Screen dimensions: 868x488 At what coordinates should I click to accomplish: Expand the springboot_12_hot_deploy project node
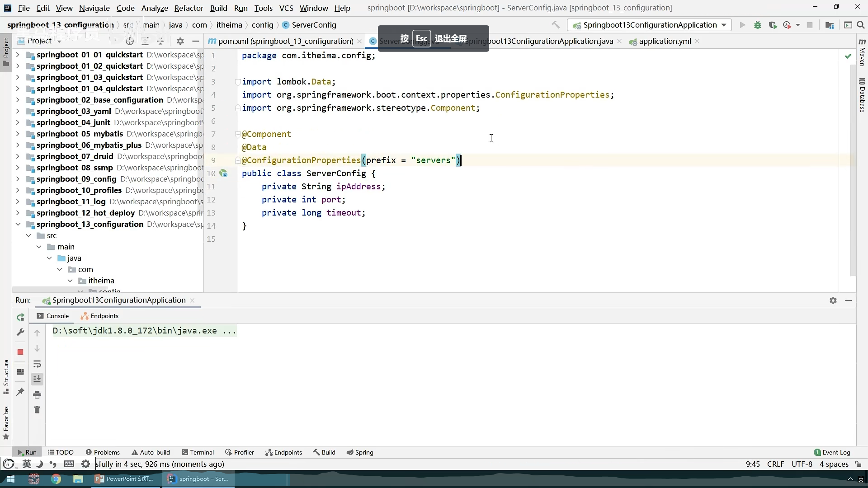18,213
